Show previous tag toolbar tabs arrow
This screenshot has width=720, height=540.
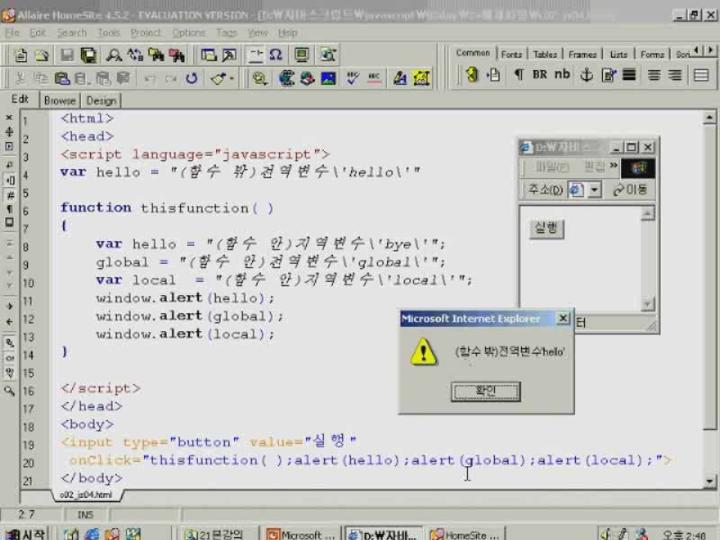click(698, 50)
